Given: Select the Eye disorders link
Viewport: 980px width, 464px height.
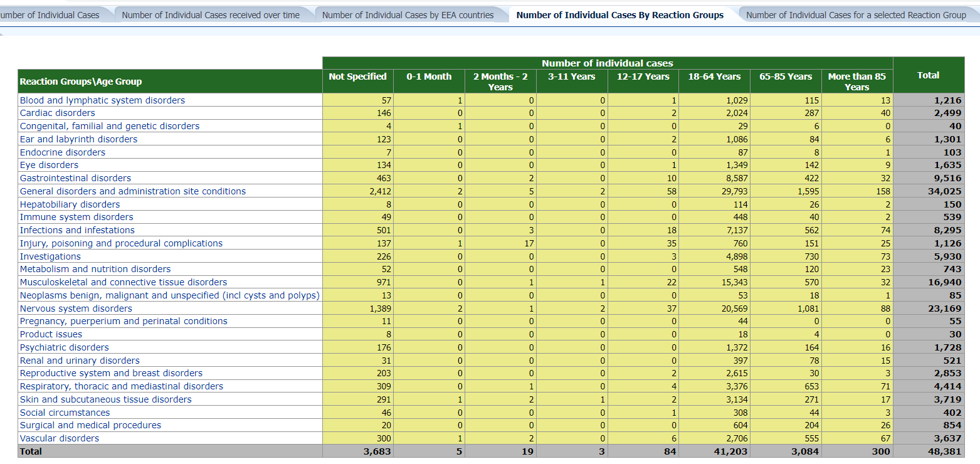Looking at the screenshot, I should (49, 165).
